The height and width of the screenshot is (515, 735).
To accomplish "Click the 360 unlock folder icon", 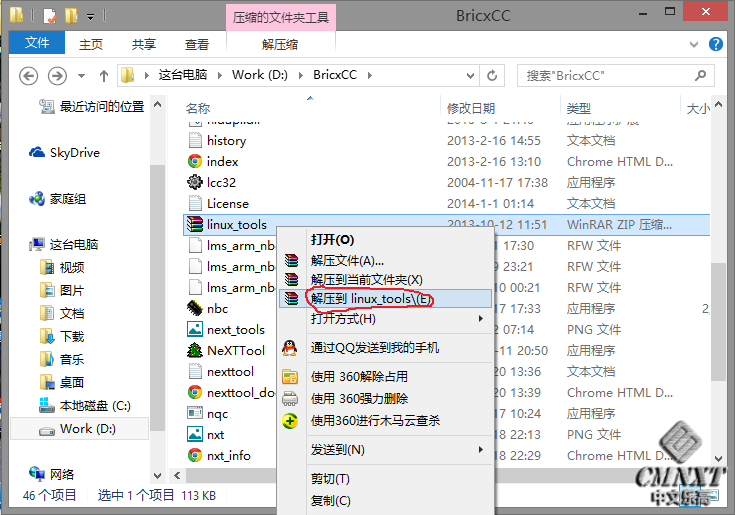I will 290,376.
